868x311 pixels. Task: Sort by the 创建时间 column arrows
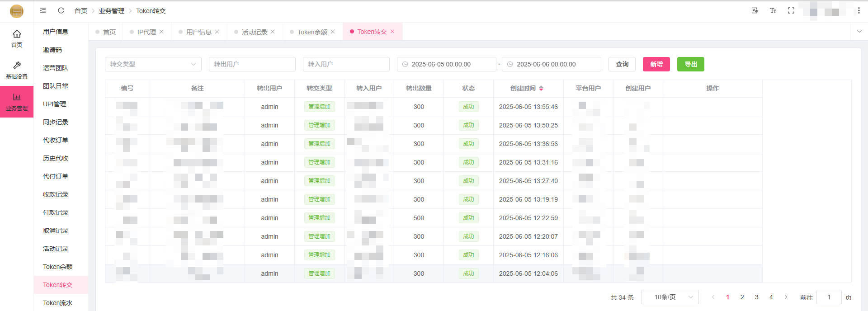click(541, 88)
